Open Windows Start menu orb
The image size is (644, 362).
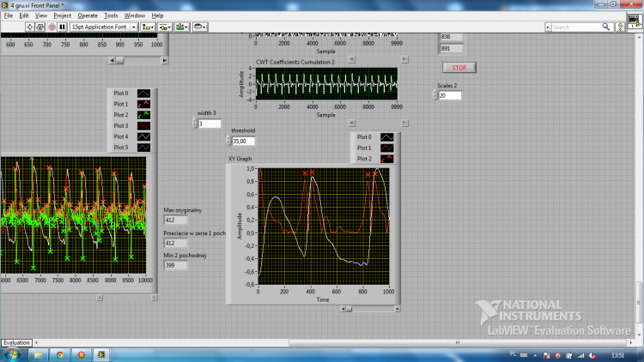[x=12, y=354]
